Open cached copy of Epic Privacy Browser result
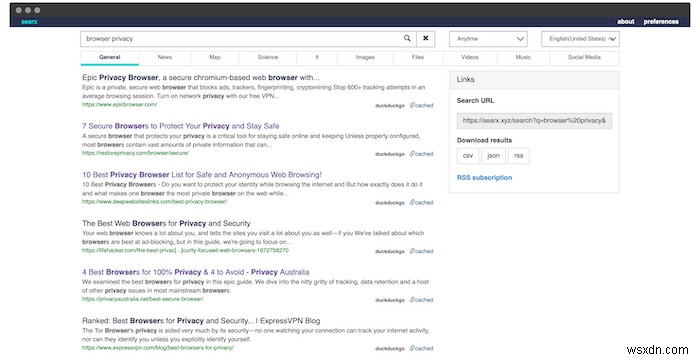Screen dimensions: 700x360 pos(421,105)
